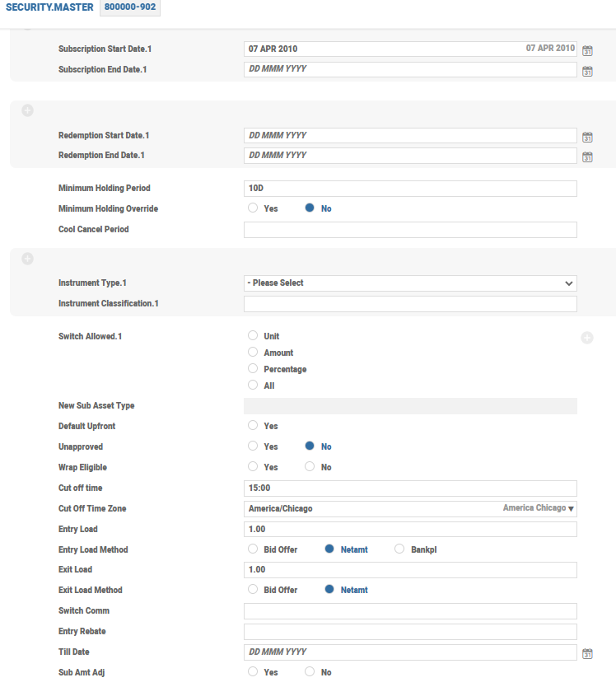Expand Redemption dates group with plus icon
616x687 pixels.
coord(27,110)
